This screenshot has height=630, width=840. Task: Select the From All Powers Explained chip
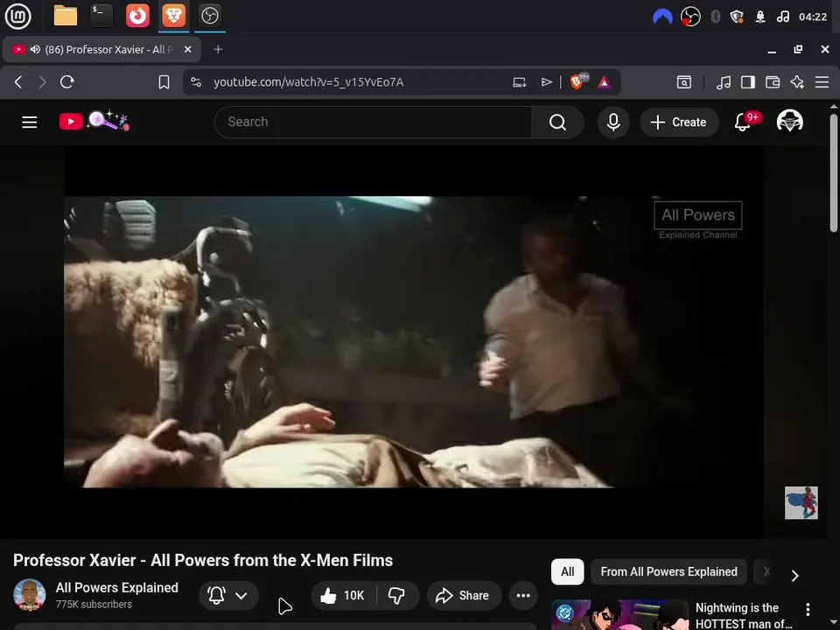(x=668, y=571)
